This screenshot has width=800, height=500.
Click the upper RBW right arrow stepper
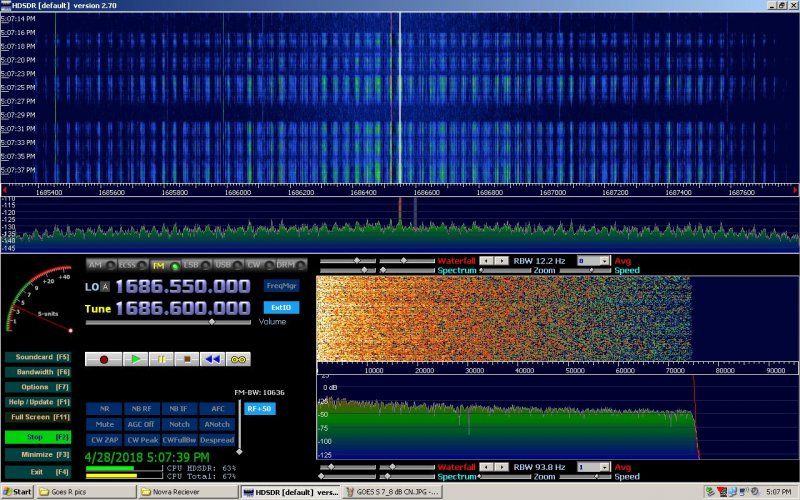(x=502, y=260)
